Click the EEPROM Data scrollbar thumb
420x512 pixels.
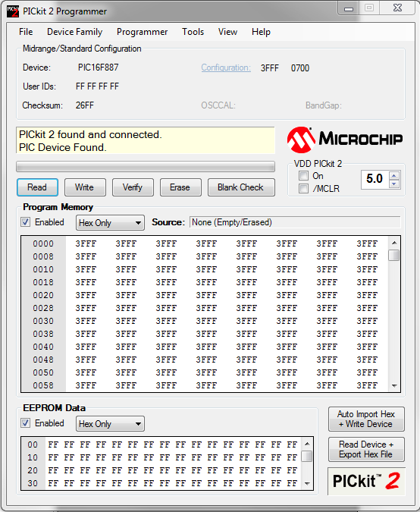pos(307,456)
